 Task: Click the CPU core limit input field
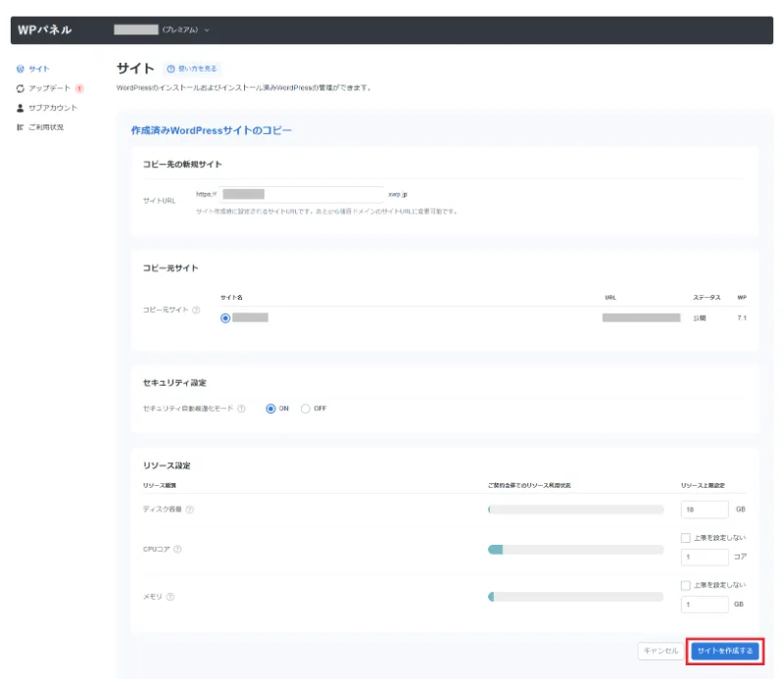[705, 557]
